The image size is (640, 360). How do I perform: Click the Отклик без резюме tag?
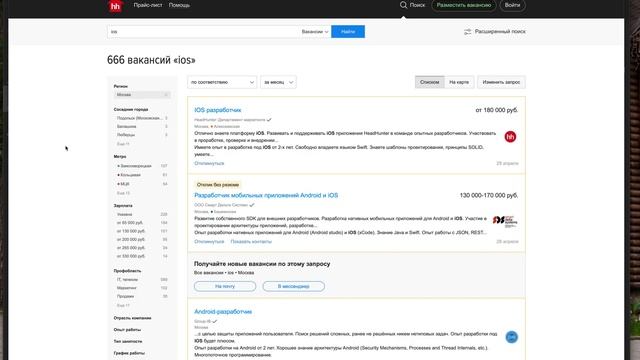pos(218,185)
